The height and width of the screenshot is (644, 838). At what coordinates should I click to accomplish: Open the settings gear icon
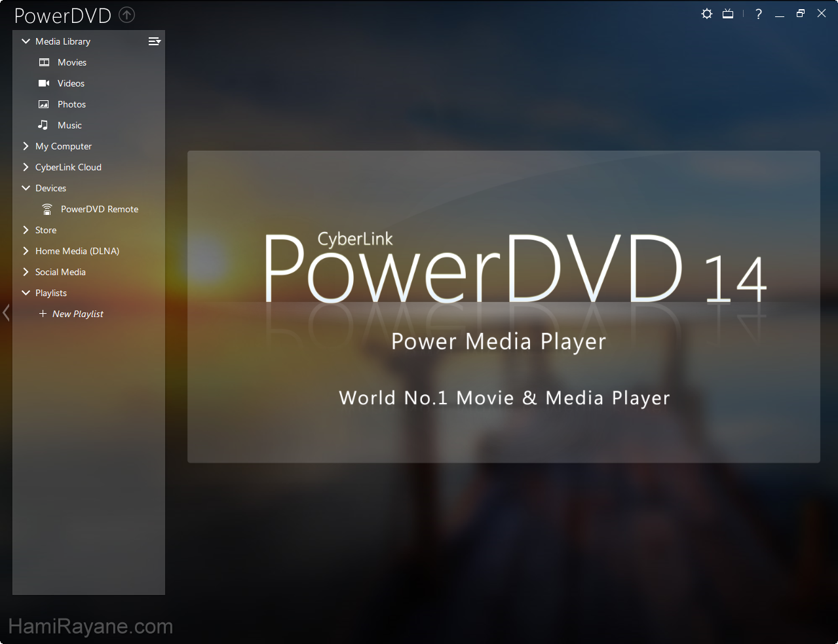pyautogui.click(x=706, y=14)
